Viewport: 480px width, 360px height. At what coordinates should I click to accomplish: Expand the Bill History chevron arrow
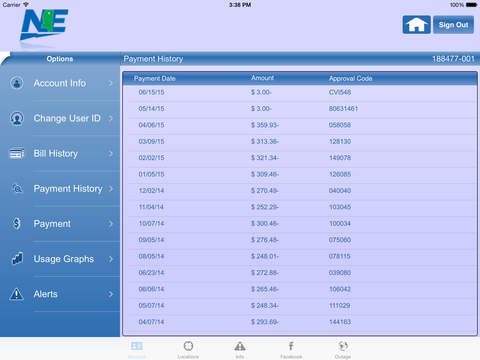coord(111,153)
